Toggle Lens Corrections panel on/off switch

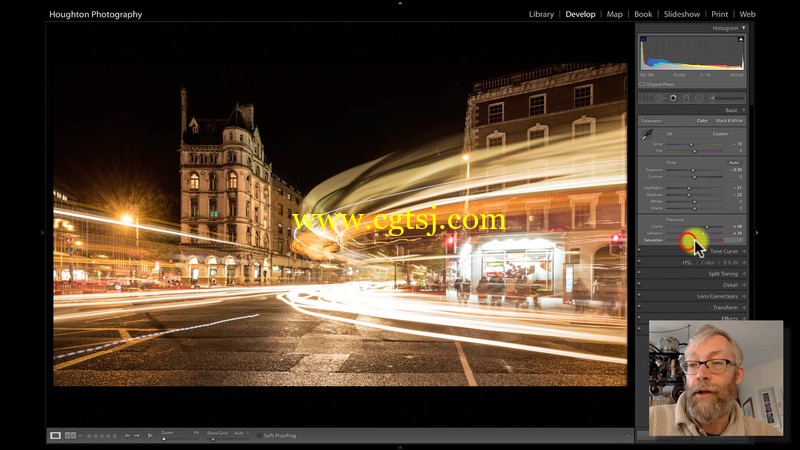point(639,295)
